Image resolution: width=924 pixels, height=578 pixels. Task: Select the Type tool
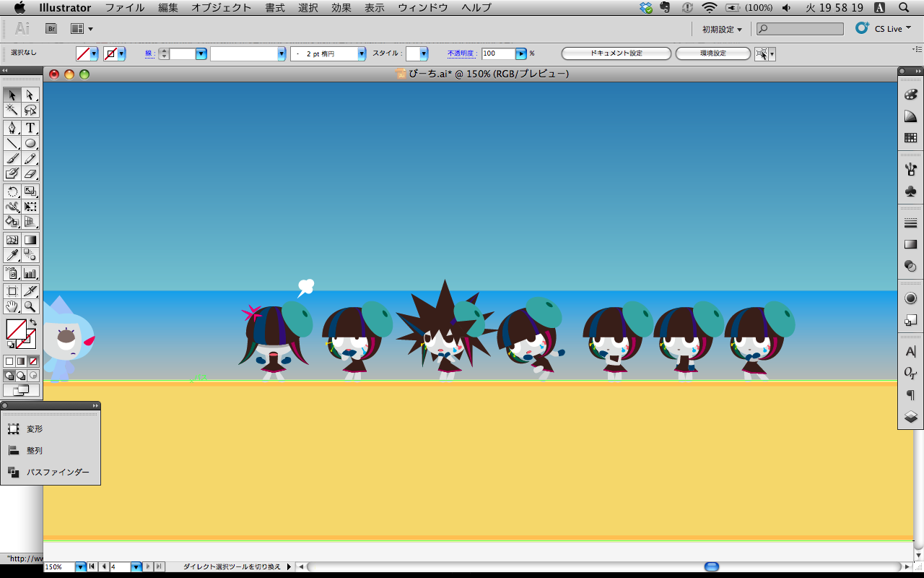pyautogui.click(x=30, y=128)
